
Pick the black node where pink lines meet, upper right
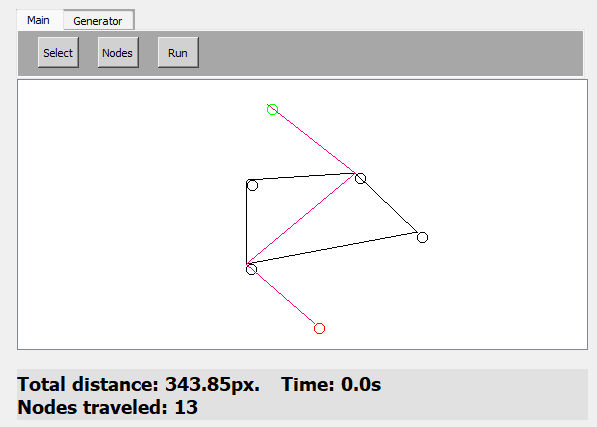[360, 178]
